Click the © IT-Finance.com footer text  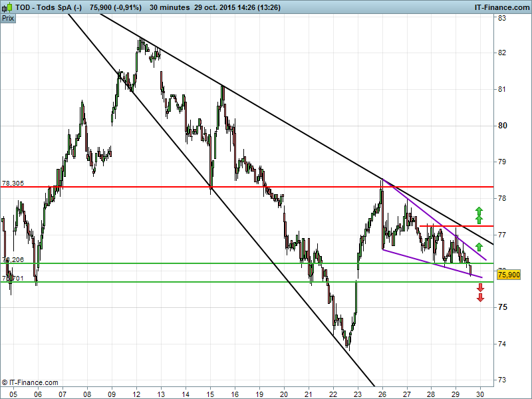(30, 382)
